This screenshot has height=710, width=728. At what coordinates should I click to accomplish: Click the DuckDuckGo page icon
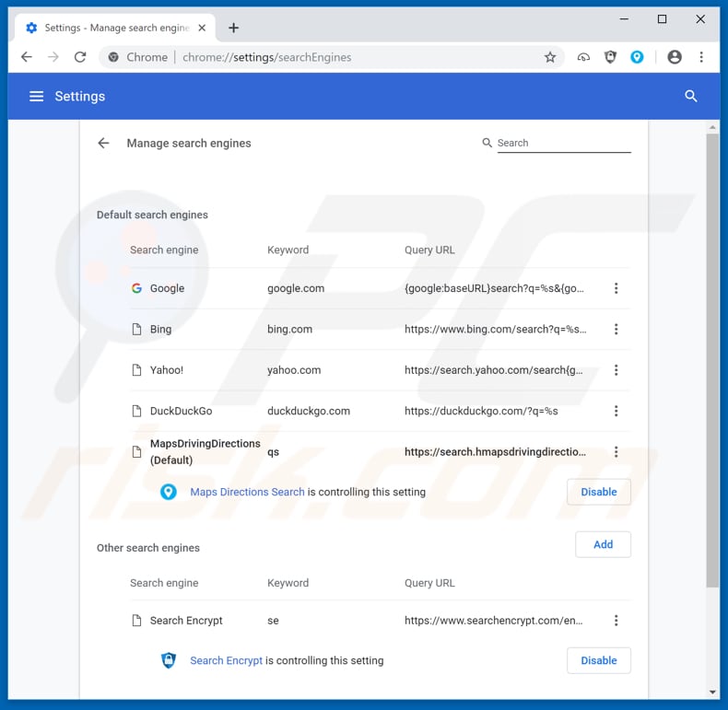tap(136, 411)
